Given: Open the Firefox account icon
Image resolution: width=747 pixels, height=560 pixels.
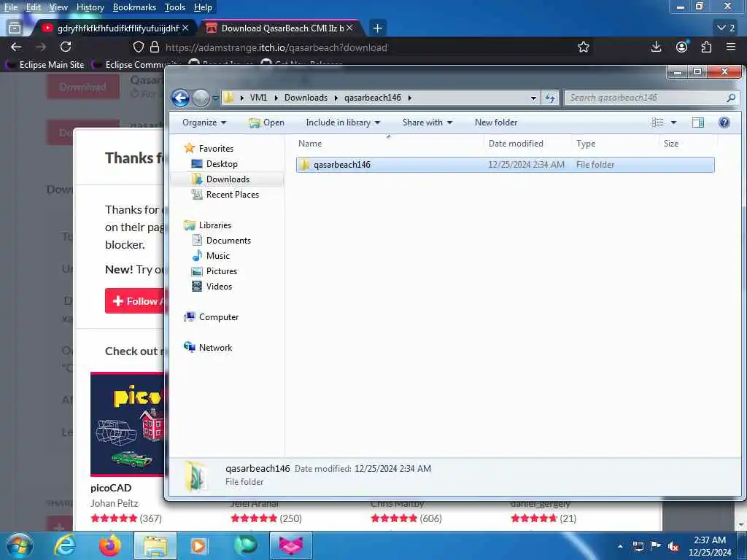Looking at the screenshot, I should pyautogui.click(x=682, y=47).
